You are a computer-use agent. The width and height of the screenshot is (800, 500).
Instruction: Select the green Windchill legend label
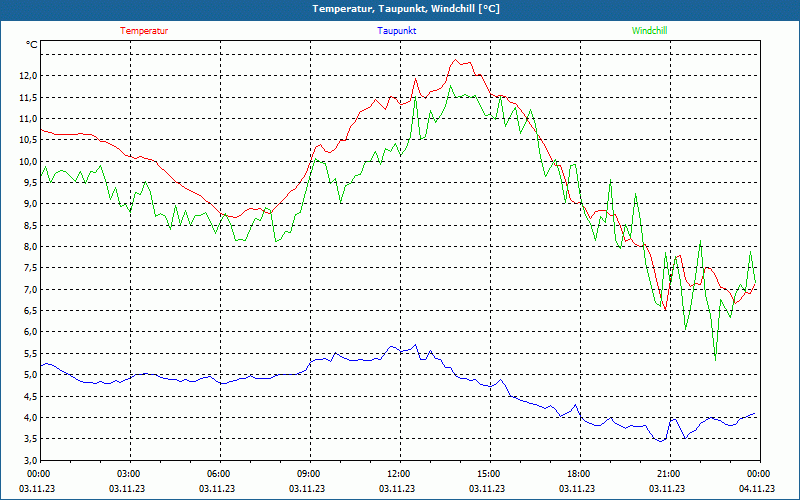point(649,31)
